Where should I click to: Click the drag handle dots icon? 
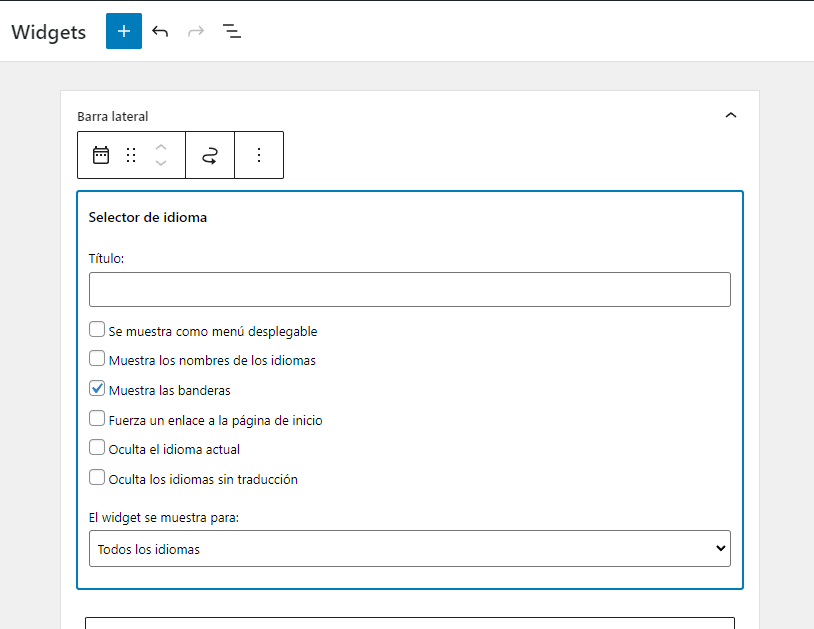pos(131,155)
